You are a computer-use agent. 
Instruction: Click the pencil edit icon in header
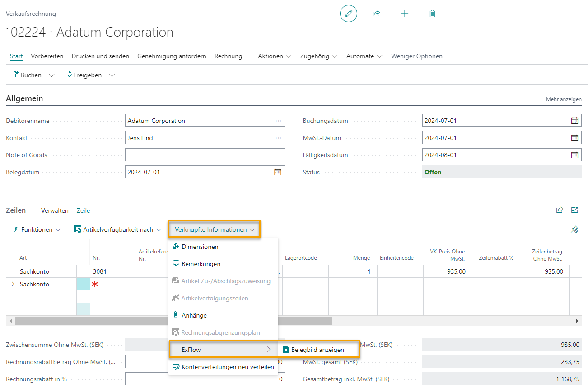tap(348, 14)
